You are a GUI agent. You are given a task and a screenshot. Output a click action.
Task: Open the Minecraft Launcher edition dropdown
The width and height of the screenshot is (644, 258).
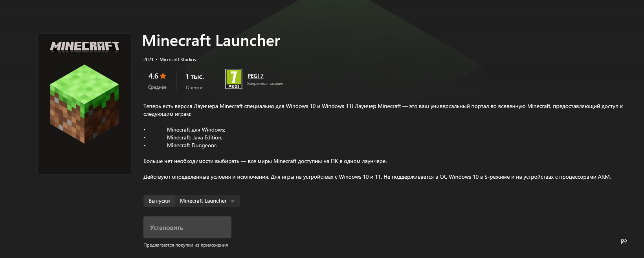(x=207, y=201)
